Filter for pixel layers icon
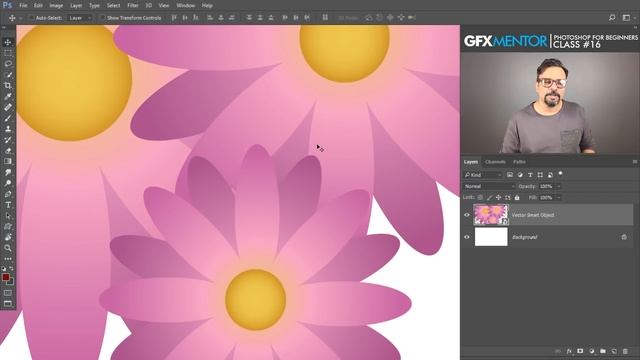The image size is (640, 360). pos(510,175)
